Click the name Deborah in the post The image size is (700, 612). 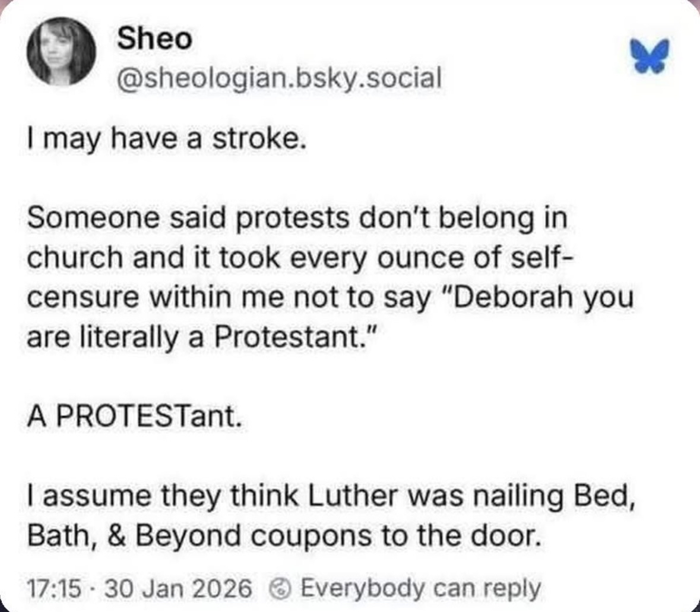(x=513, y=298)
